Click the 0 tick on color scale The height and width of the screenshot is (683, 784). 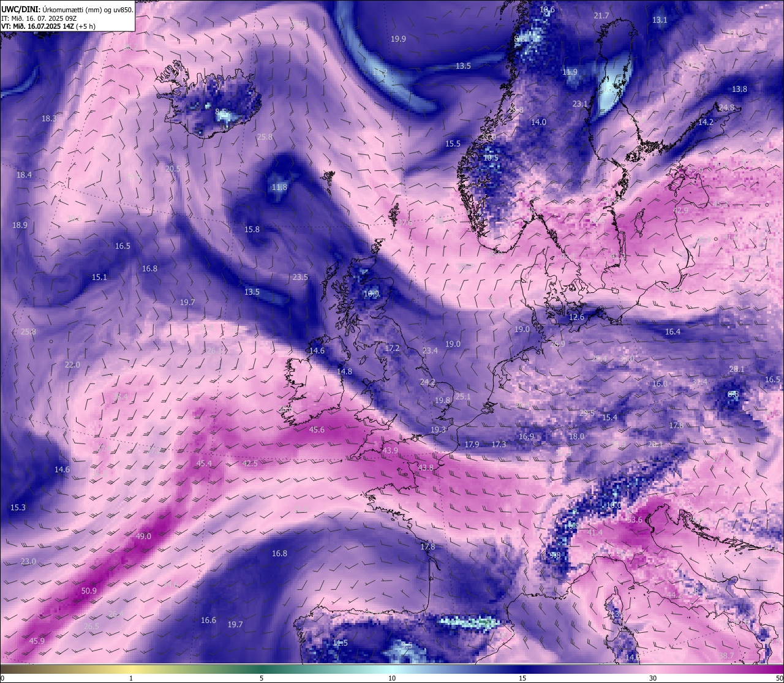2,677
